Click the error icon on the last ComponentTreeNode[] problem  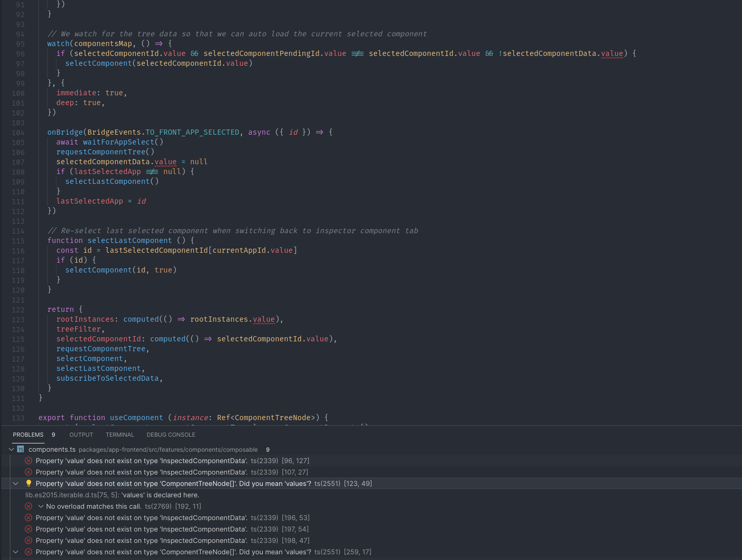coord(28,552)
